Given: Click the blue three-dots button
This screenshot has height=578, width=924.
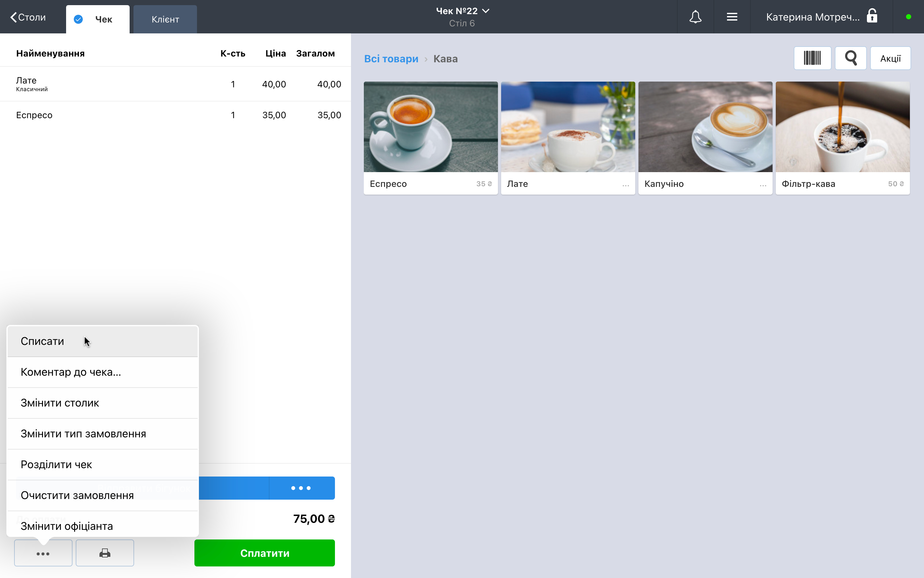Looking at the screenshot, I should [302, 488].
